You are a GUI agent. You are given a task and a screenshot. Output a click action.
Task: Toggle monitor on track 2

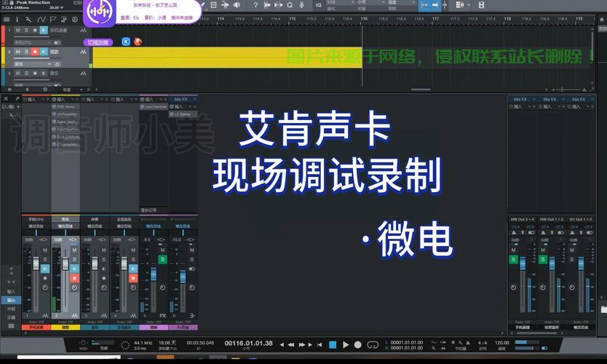pyautogui.click(x=44, y=52)
